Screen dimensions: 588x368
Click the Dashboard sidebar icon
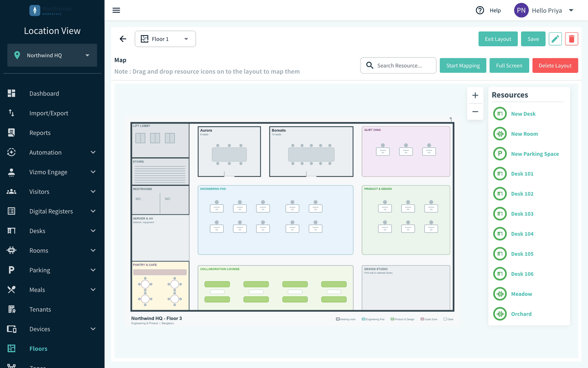tap(11, 93)
